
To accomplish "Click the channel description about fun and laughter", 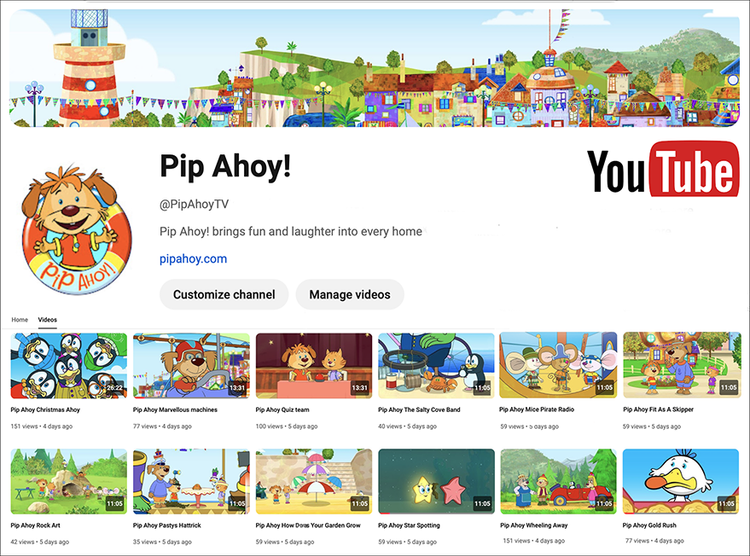I will 291,232.
